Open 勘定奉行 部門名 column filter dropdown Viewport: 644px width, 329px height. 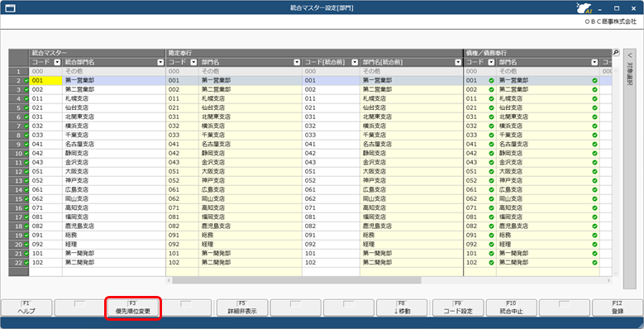297,63
